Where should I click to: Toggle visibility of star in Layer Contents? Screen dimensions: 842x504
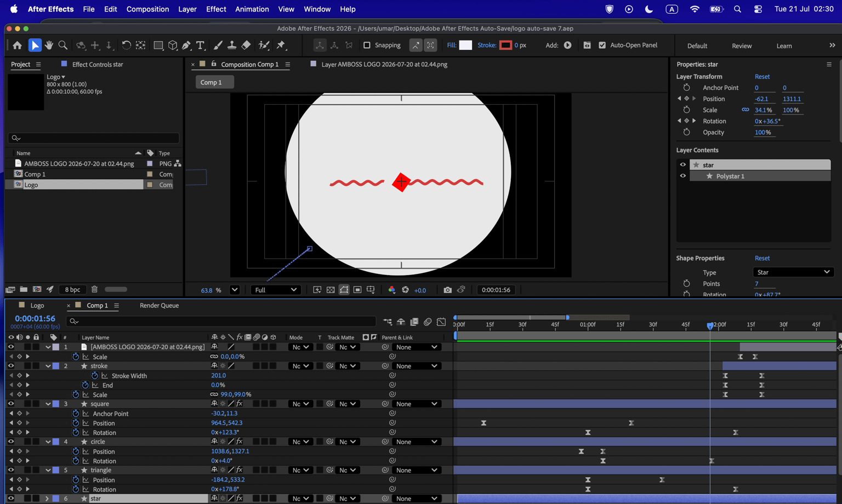pos(682,164)
